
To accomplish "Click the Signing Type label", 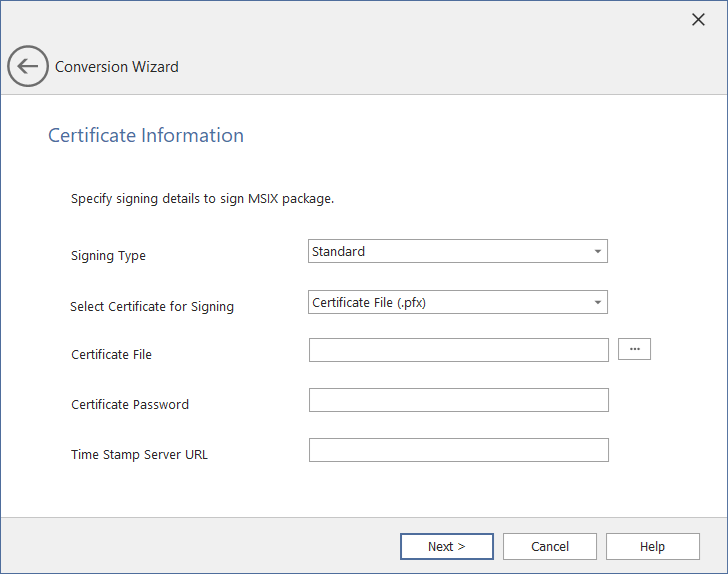I will pyautogui.click(x=108, y=256).
